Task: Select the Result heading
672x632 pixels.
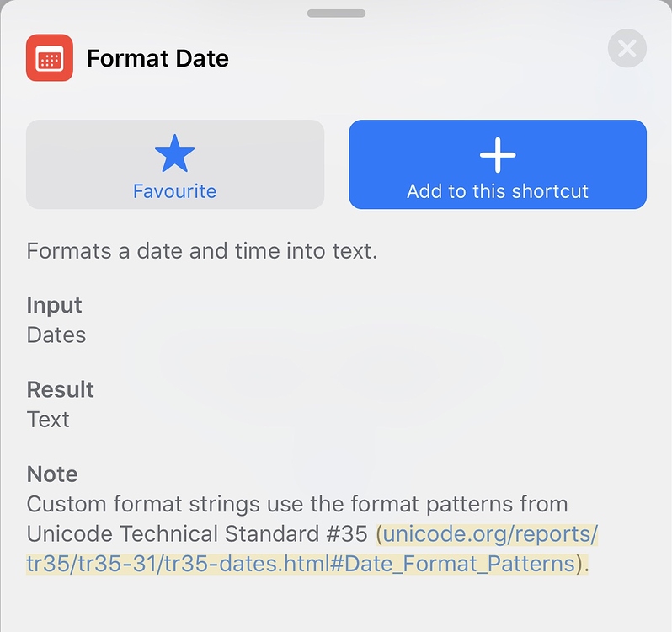Action: [60, 390]
